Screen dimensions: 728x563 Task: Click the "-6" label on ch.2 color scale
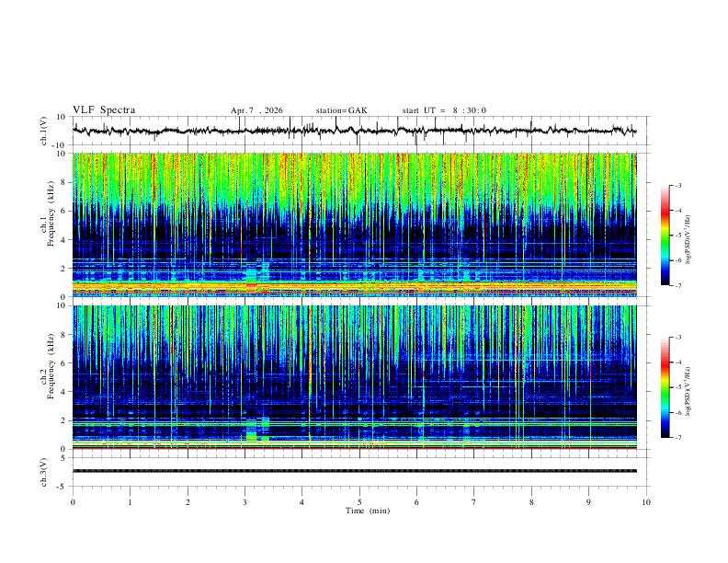pyautogui.click(x=677, y=412)
